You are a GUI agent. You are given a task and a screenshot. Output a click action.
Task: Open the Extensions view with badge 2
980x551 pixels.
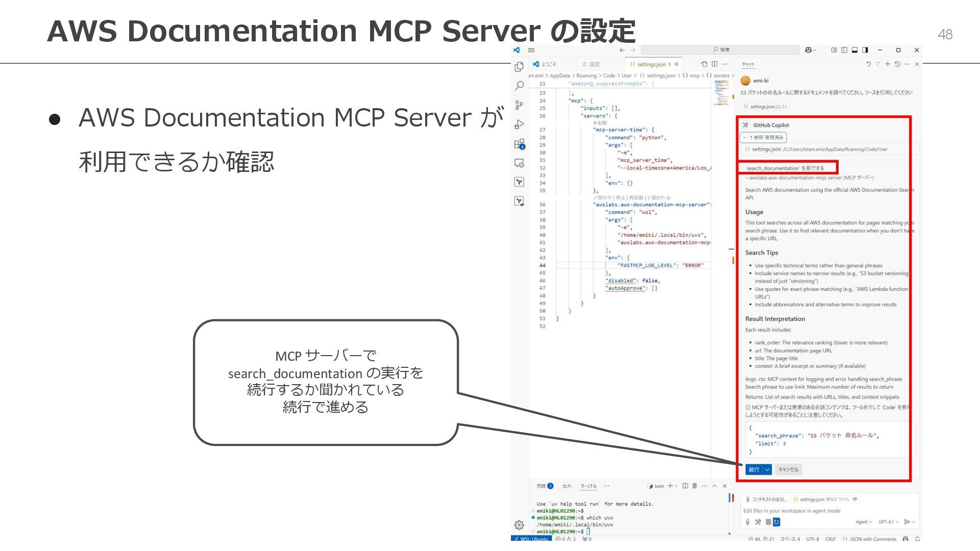519,144
